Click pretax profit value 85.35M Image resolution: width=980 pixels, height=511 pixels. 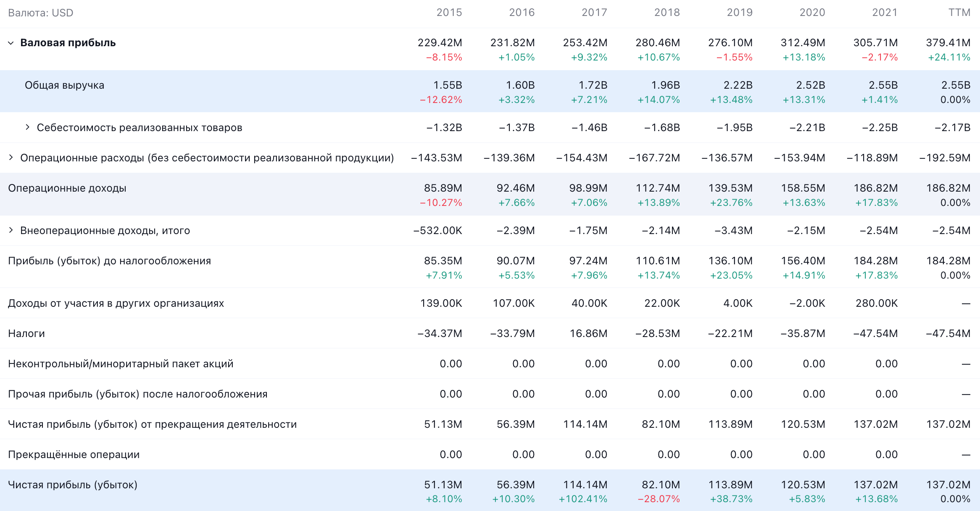(443, 261)
